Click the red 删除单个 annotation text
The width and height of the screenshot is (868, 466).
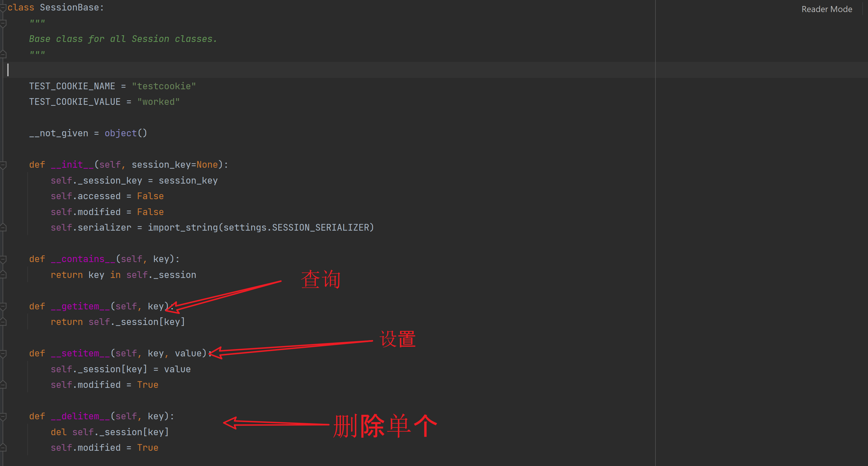(x=385, y=426)
